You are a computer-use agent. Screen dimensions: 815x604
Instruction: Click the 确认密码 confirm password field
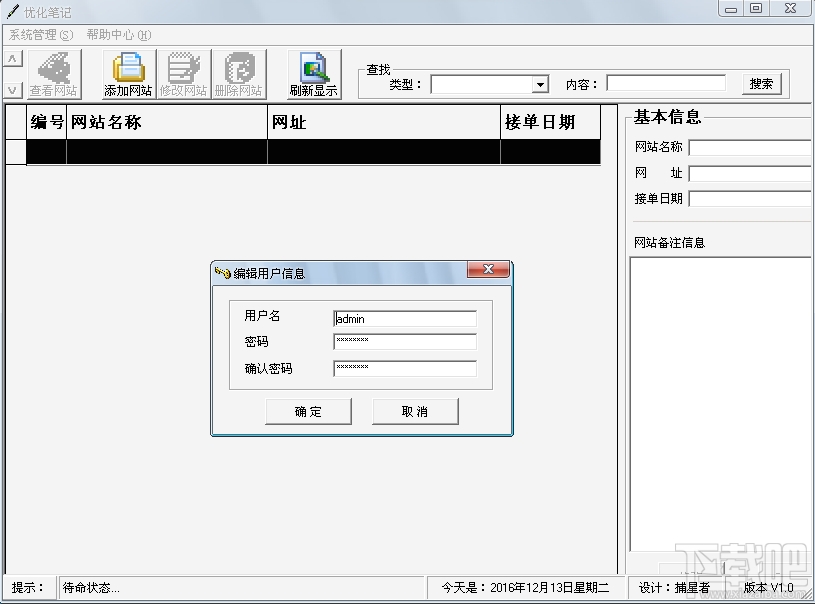(x=404, y=368)
